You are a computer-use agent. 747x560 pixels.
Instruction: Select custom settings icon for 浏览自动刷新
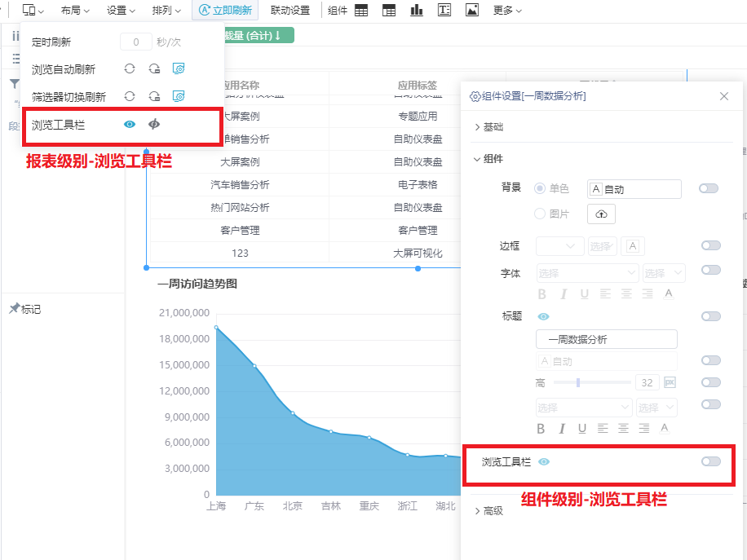pos(178,68)
